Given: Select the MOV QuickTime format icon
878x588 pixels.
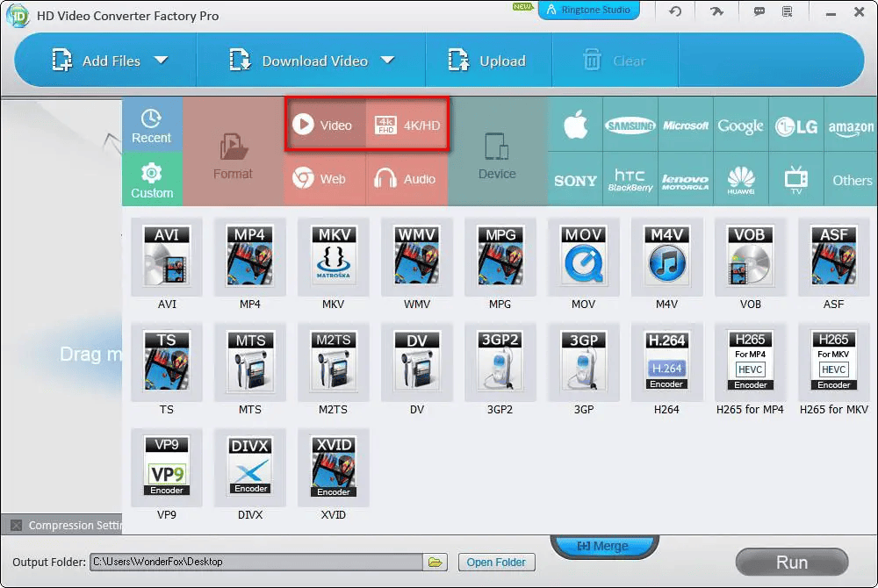Looking at the screenshot, I should click(583, 256).
